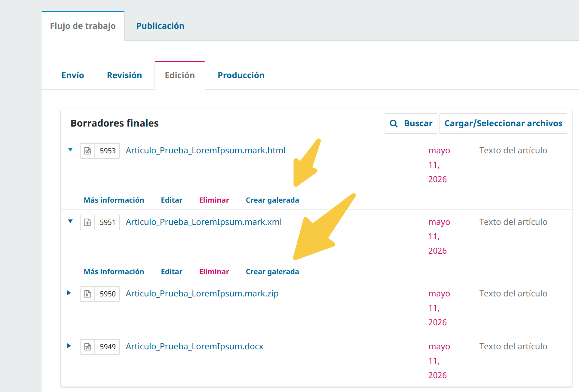
Task: Click Más información for the mark.html file
Action: 114,200
